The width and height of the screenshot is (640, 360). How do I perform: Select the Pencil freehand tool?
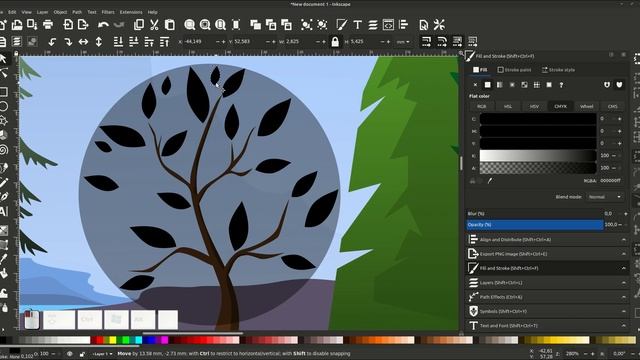(3, 183)
